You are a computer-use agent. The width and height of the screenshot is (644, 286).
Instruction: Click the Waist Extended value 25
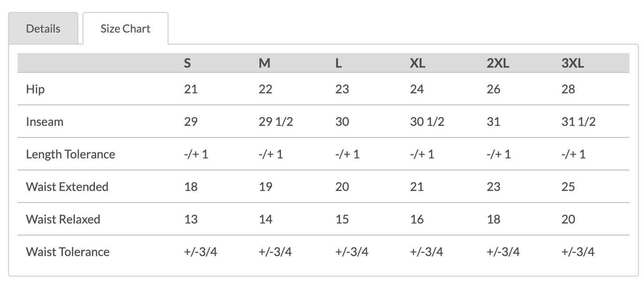coord(568,187)
